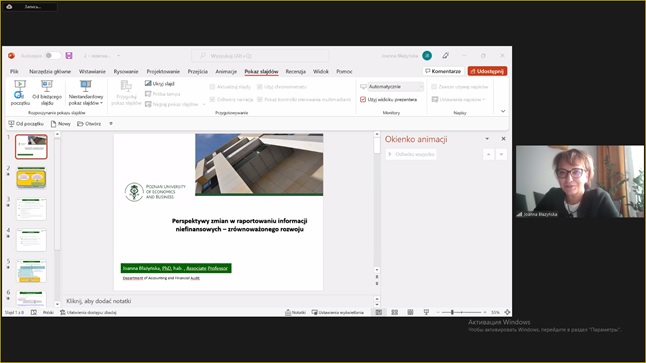Screen dimensions: 646x363
Task: Expand Nagraj pokaz slajdów dropdown arrow
Action: [204, 104]
